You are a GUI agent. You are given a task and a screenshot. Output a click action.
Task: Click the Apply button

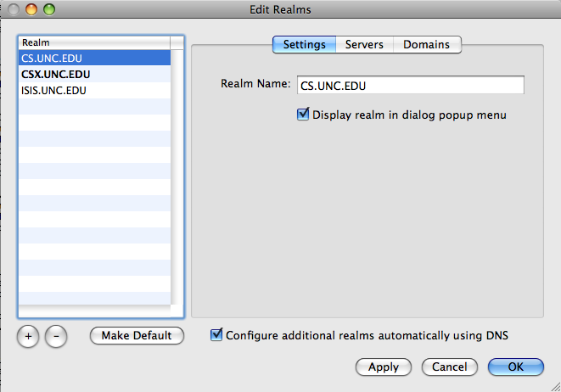point(384,367)
